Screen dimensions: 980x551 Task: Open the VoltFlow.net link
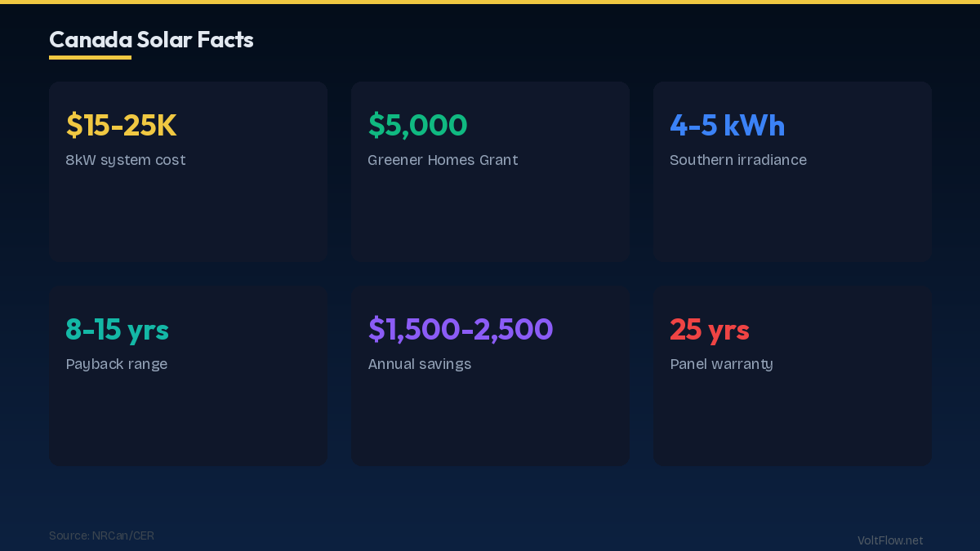889,540
